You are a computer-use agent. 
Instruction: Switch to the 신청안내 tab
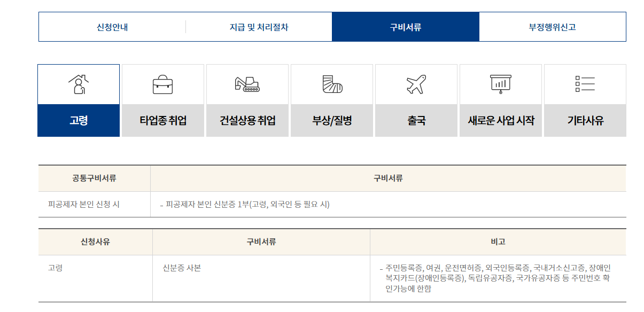(111, 26)
